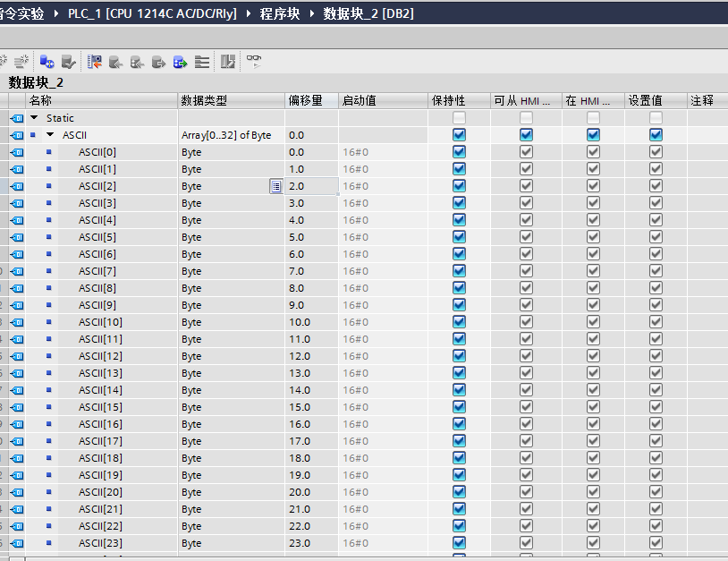728x561 pixels.
Task: Click grey database with left arrow icon
Action: tap(115, 62)
